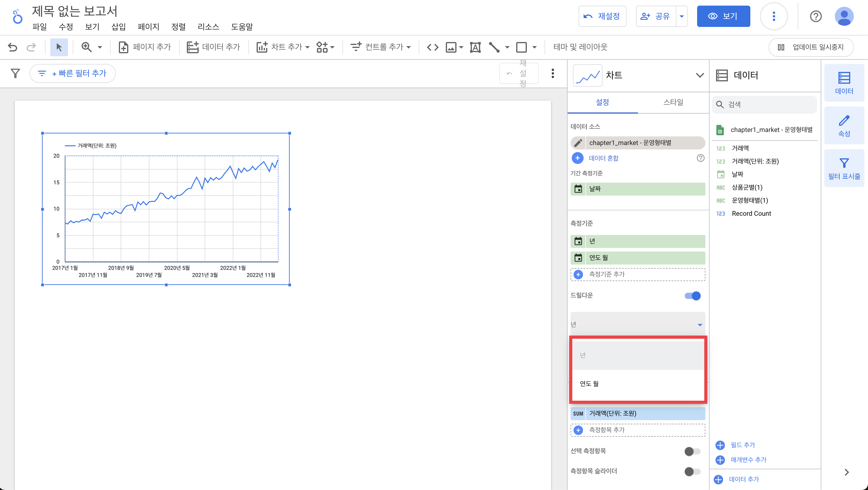
Task: Click the embed URL code icon
Action: [433, 47]
